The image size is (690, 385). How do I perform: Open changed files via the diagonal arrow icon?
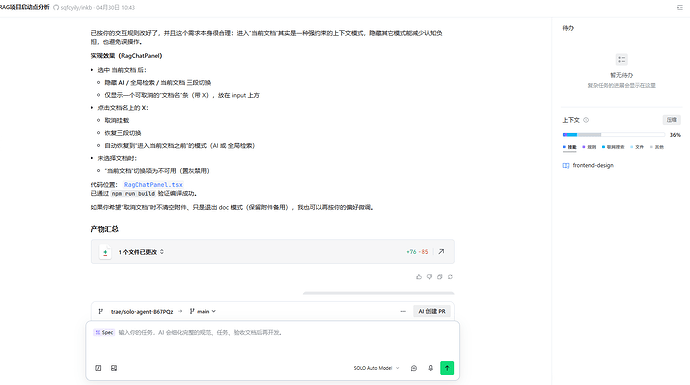(441, 252)
